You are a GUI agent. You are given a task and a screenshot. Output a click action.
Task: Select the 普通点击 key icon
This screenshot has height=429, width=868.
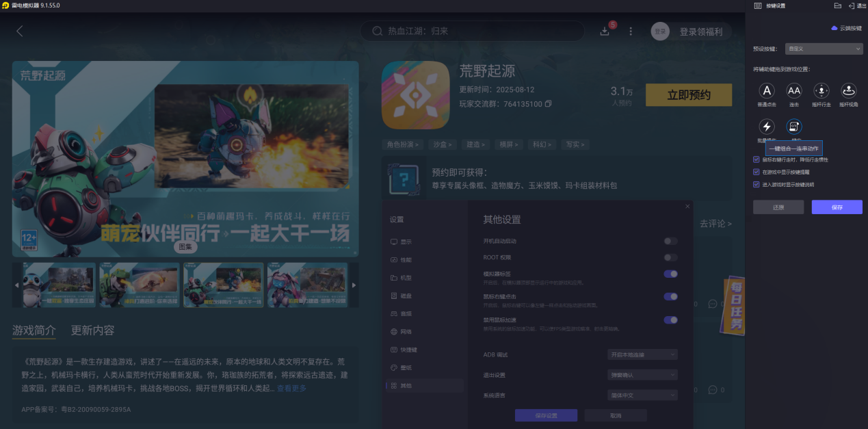[767, 91]
